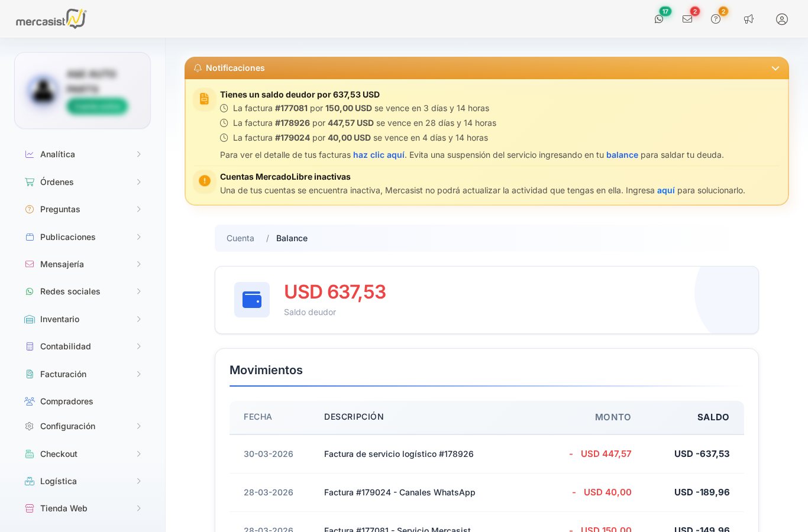Click the Compradores people icon in sidebar

click(30, 401)
